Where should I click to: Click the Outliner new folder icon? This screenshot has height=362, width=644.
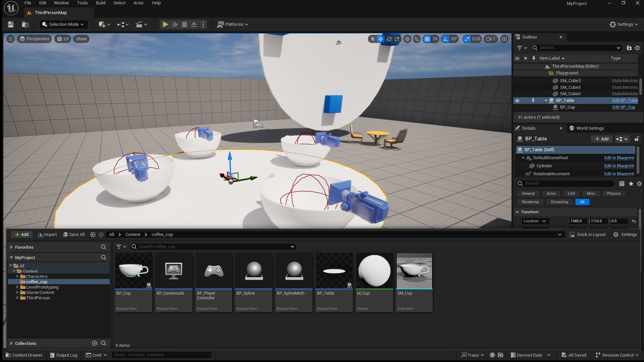pos(629,48)
